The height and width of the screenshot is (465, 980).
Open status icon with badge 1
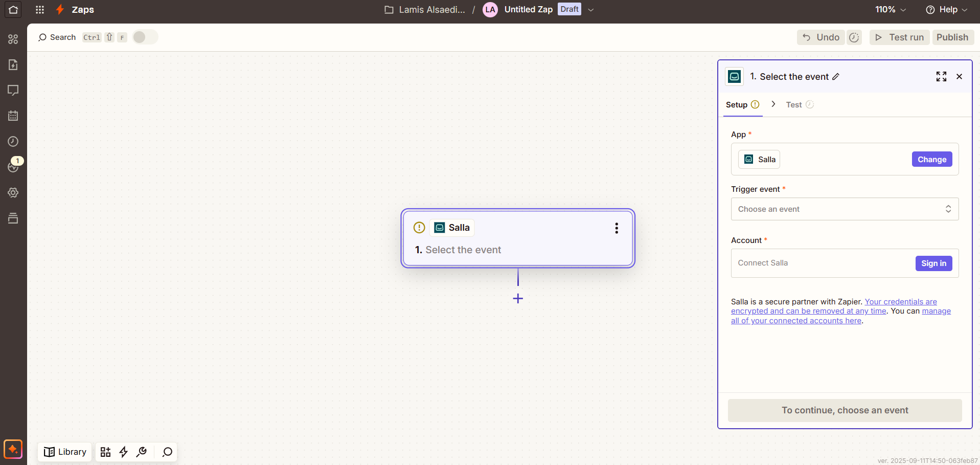[13, 166]
